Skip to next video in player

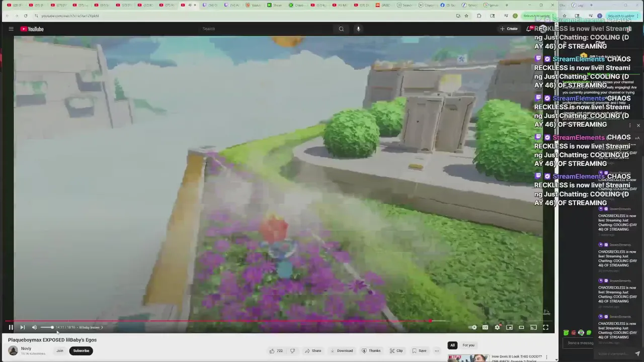point(22,327)
